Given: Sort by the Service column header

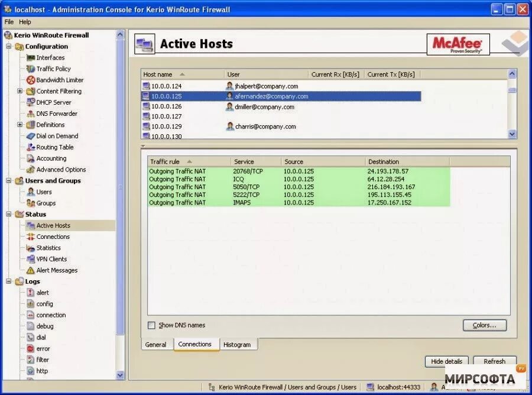Looking at the screenshot, I should click(x=256, y=162).
